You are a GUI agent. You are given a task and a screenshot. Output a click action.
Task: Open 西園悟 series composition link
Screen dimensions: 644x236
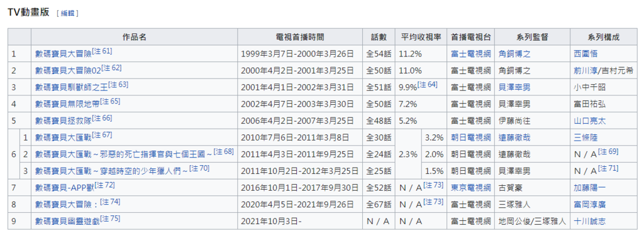point(586,54)
